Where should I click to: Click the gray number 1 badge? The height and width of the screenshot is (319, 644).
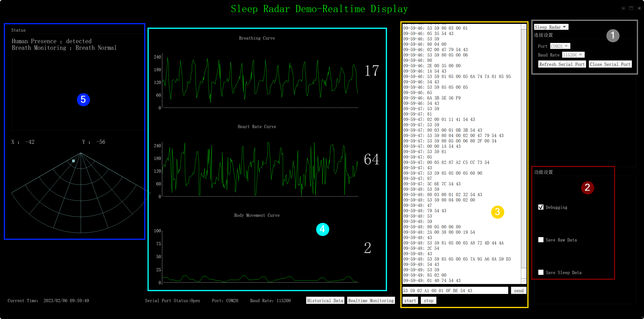click(x=613, y=35)
